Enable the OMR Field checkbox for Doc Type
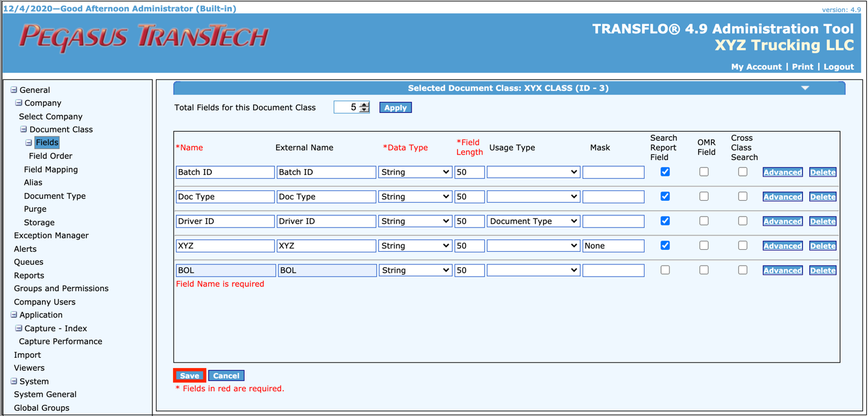Screen dimensions: 868x416 click(x=704, y=196)
